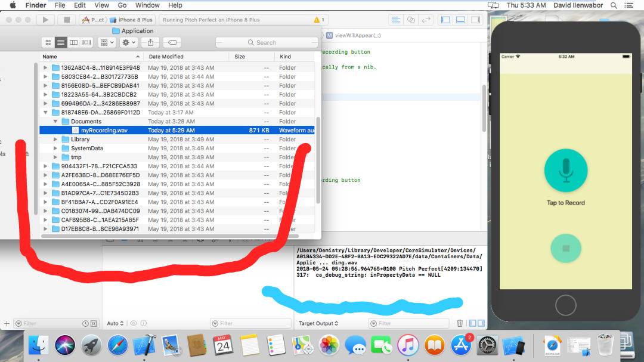Expand the 1362A8C4-8 folder

tap(45, 67)
